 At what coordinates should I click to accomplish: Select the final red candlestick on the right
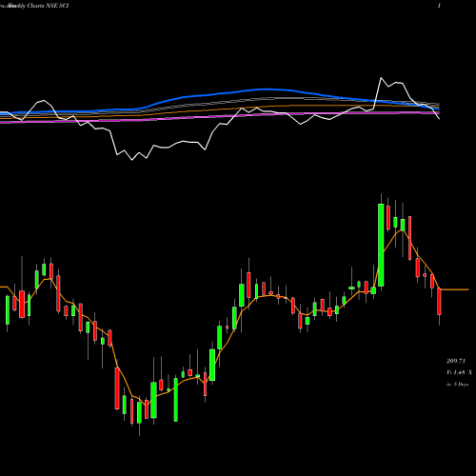[x=439, y=303]
